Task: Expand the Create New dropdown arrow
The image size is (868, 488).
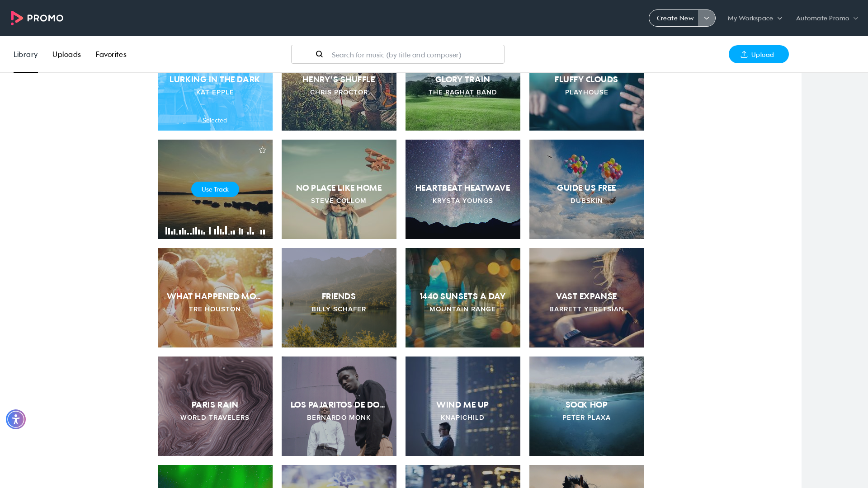Action: pyautogui.click(x=707, y=18)
